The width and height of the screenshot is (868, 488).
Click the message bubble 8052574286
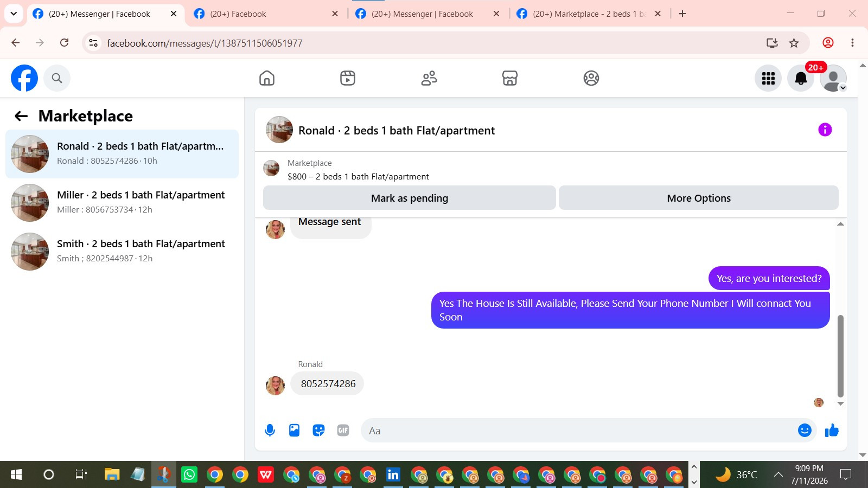[328, 384]
